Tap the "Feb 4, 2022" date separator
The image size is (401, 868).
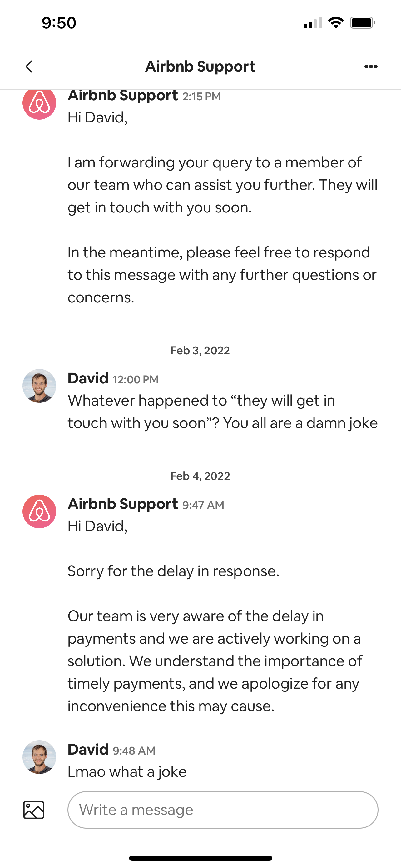tap(200, 476)
